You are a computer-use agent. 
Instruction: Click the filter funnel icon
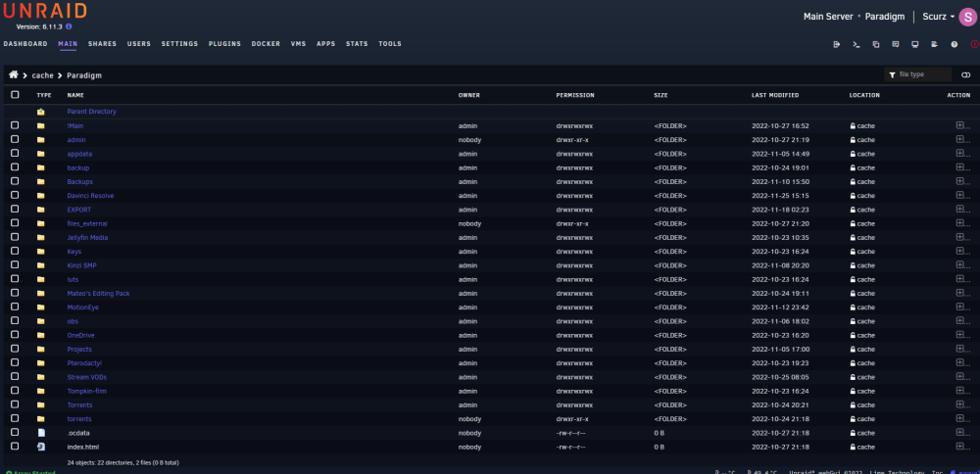click(x=892, y=75)
